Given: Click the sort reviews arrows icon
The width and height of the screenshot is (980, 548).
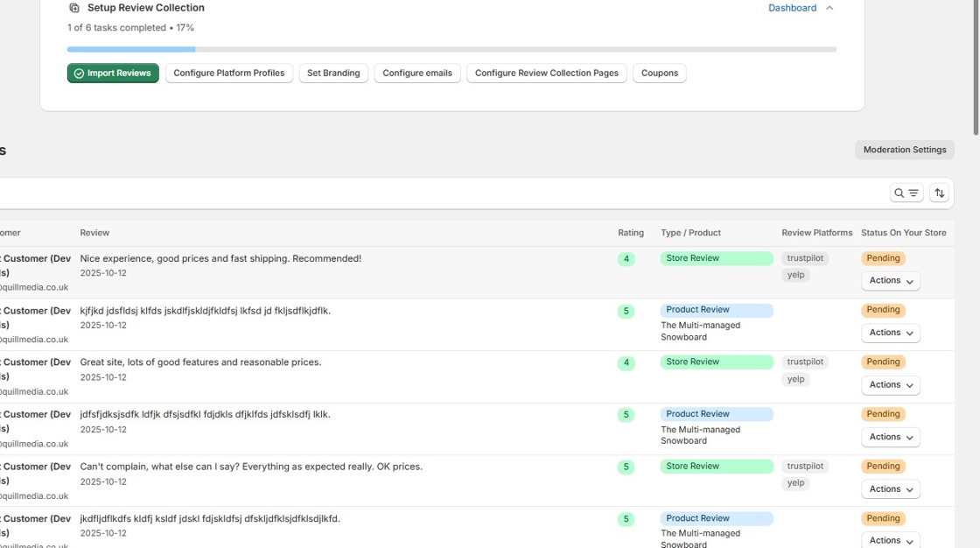Looking at the screenshot, I should pos(939,193).
